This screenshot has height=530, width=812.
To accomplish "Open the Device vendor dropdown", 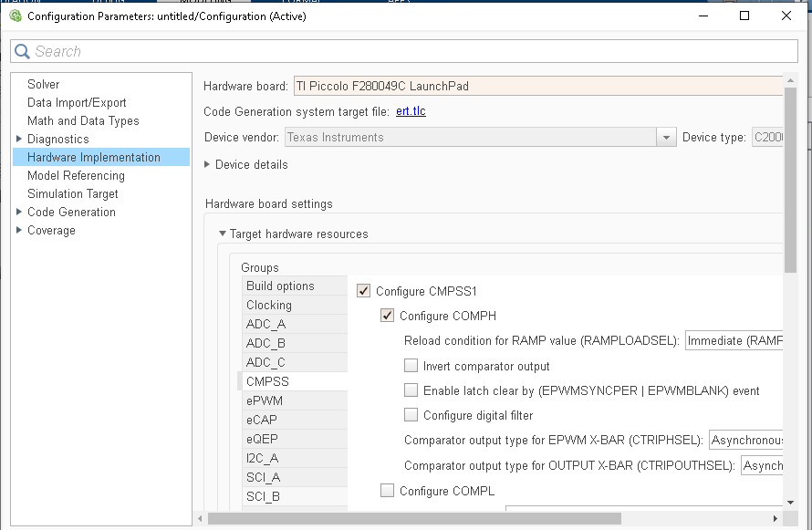I will coord(665,138).
